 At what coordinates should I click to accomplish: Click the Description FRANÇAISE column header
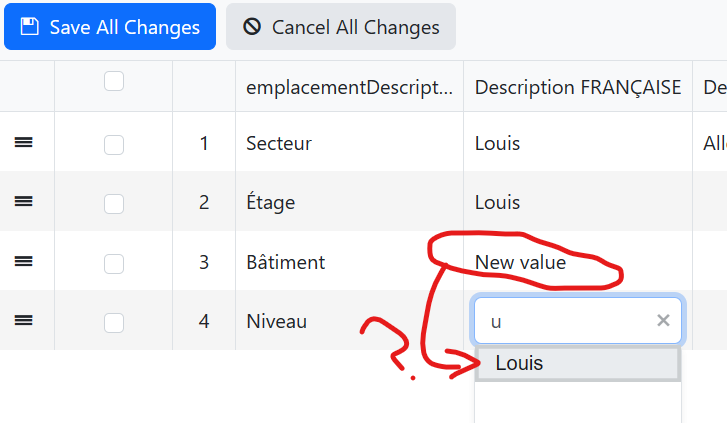577,87
